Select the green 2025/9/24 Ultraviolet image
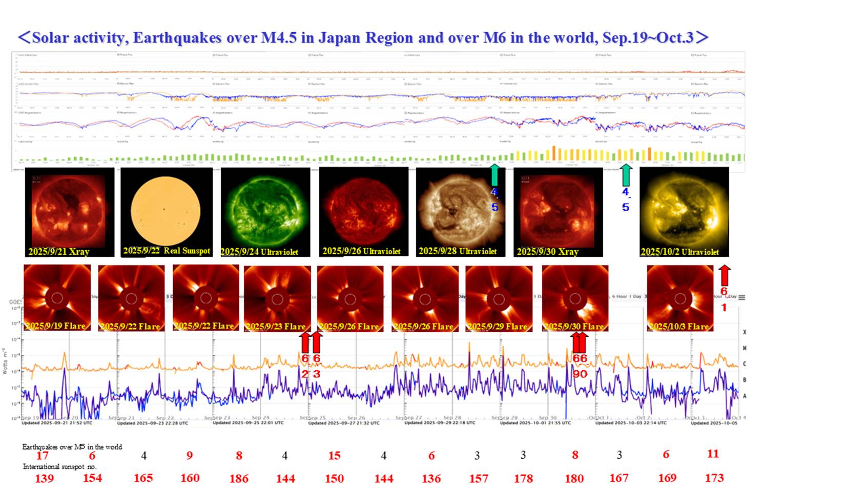This screenshot has width=868, height=488. (x=265, y=212)
